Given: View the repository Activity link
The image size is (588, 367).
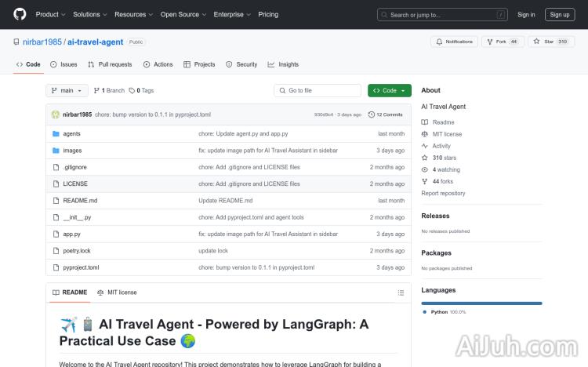Looking at the screenshot, I should pos(436,146).
